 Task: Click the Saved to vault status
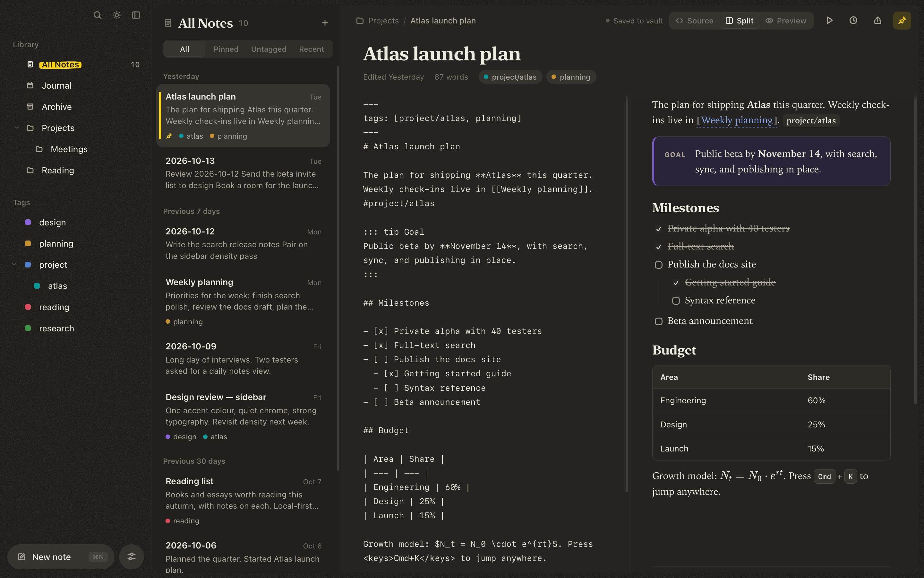pyautogui.click(x=634, y=21)
